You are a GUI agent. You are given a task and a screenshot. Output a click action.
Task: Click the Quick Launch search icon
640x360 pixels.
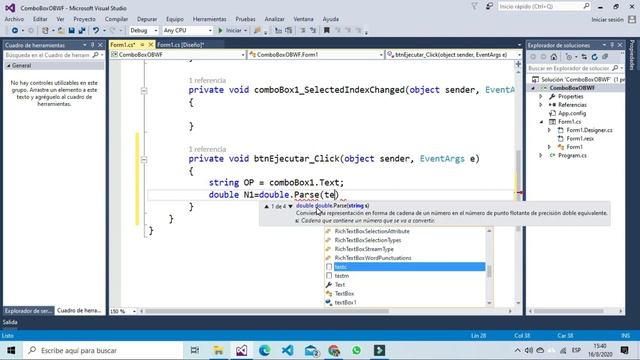(x=586, y=6)
